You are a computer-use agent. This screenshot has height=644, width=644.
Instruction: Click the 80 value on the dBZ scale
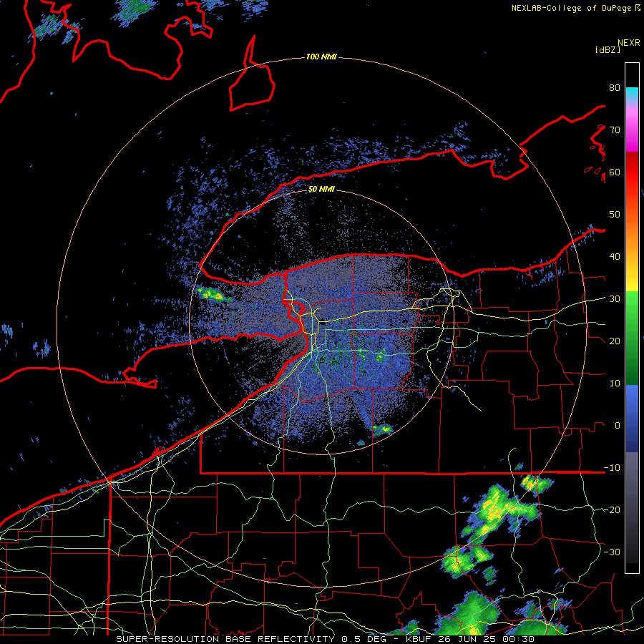(615, 88)
